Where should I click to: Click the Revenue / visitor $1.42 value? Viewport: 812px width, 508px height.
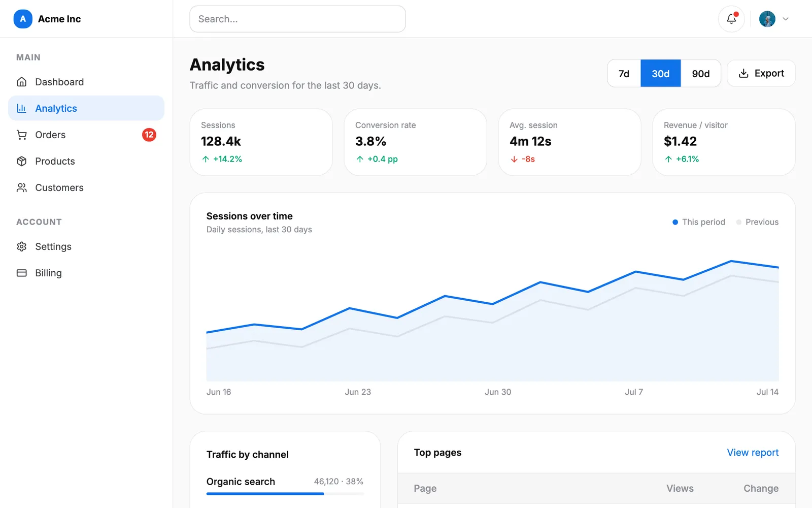coord(680,141)
